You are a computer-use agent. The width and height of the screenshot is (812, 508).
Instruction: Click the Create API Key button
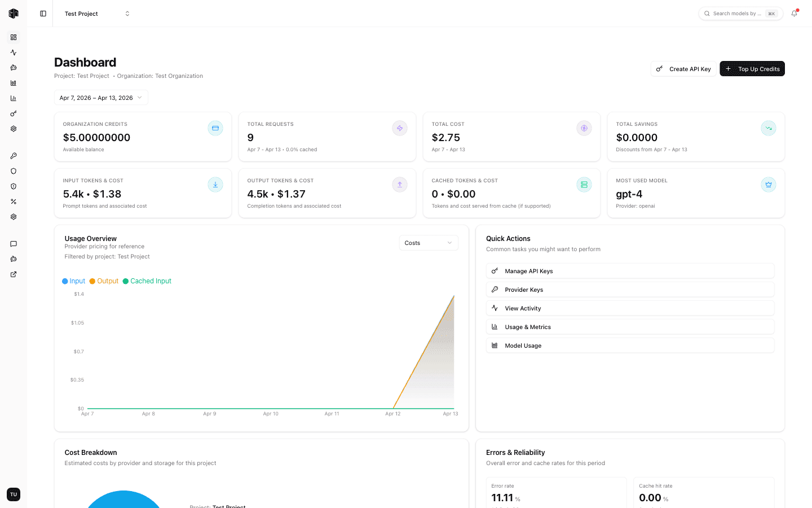pos(683,68)
